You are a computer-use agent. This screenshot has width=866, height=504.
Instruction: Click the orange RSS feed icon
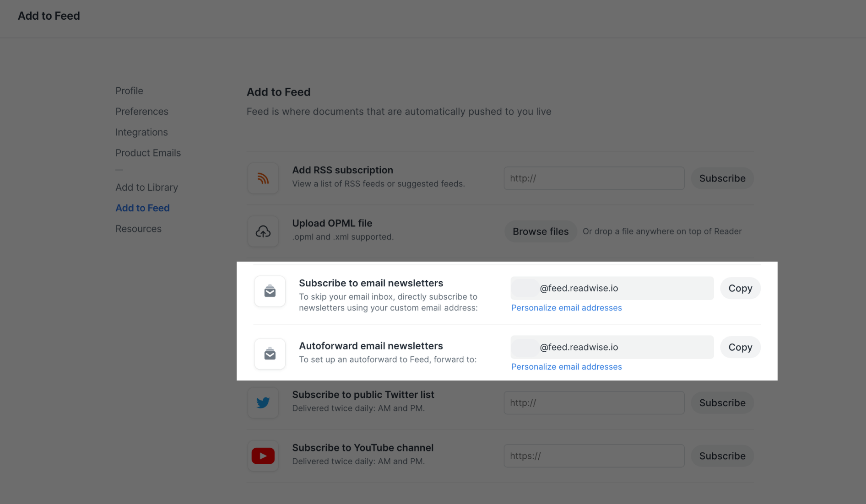pyautogui.click(x=263, y=178)
